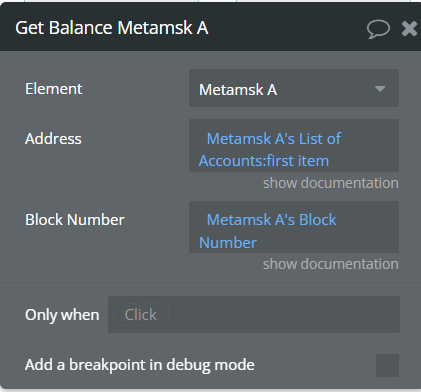Close the Get Balance Metamsk A panel
This screenshot has width=421, height=392.
[x=409, y=29]
